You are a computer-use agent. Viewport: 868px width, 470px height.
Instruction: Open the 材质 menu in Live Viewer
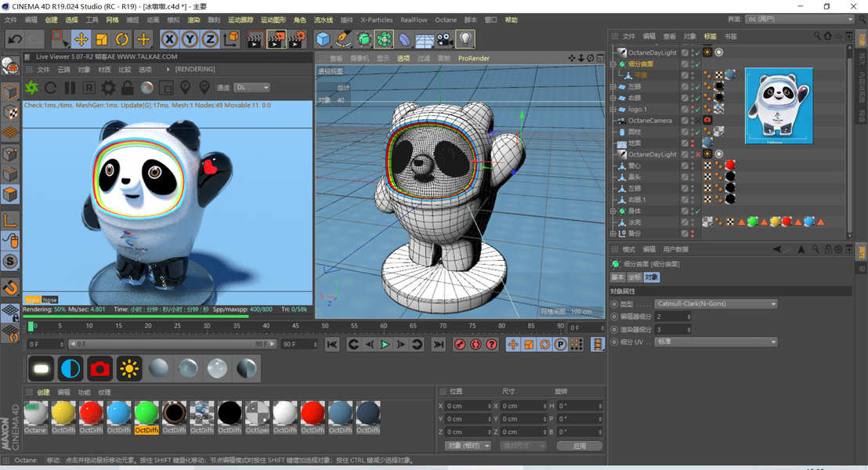click(x=104, y=70)
